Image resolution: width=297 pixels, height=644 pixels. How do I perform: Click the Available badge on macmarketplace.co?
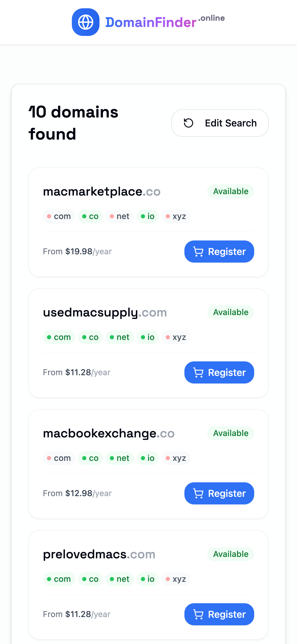point(231,191)
